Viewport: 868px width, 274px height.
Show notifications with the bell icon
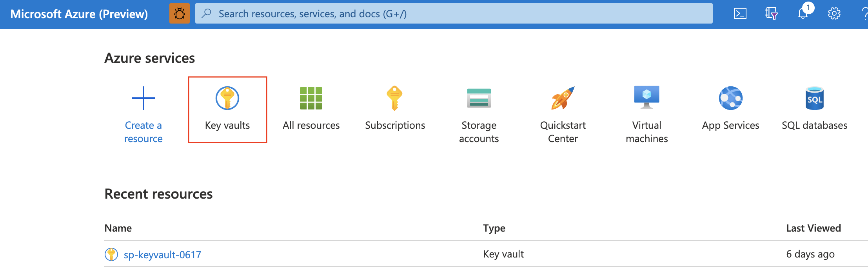803,14
